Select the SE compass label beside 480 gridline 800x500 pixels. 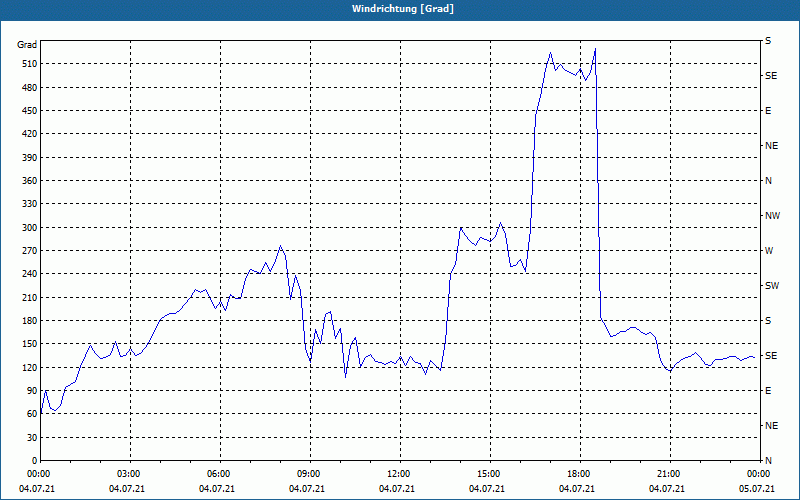[x=771, y=76]
